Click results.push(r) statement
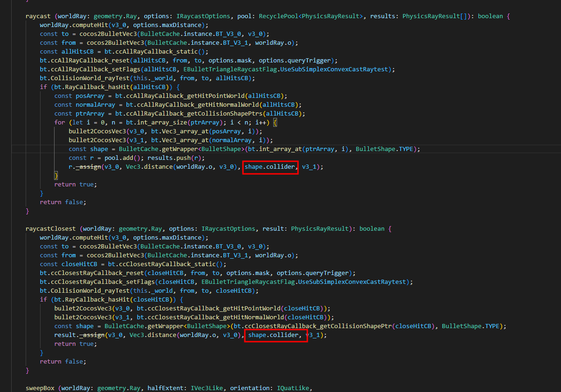Viewport: 561px width, 392px height. pyautogui.click(x=176, y=158)
